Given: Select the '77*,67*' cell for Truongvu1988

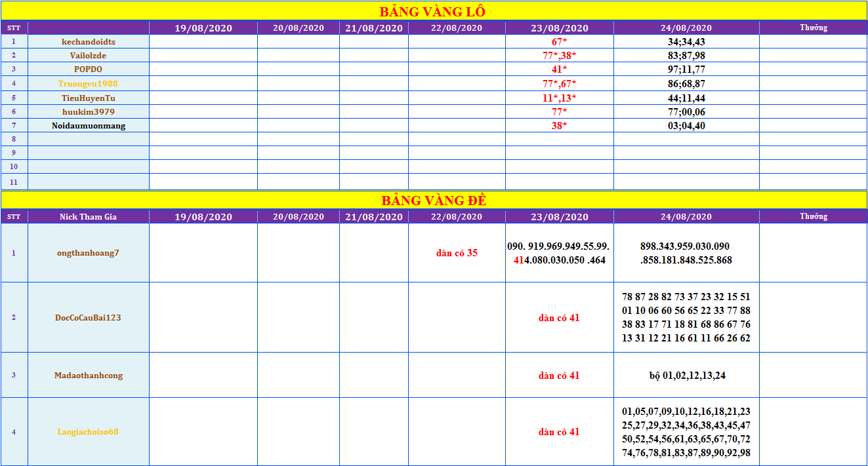Looking at the screenshot, I should pos(560,83).
